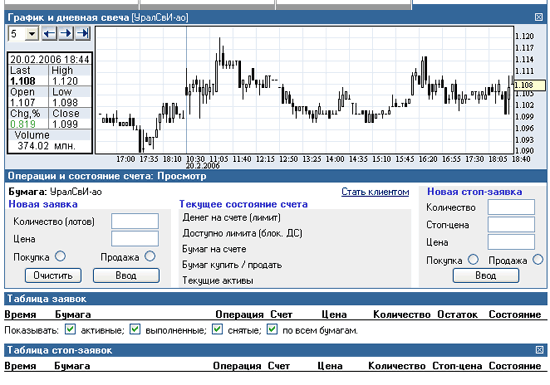Click the Очистить button
The width and height of the screenshot is (550, 385).
coord(53,276)
